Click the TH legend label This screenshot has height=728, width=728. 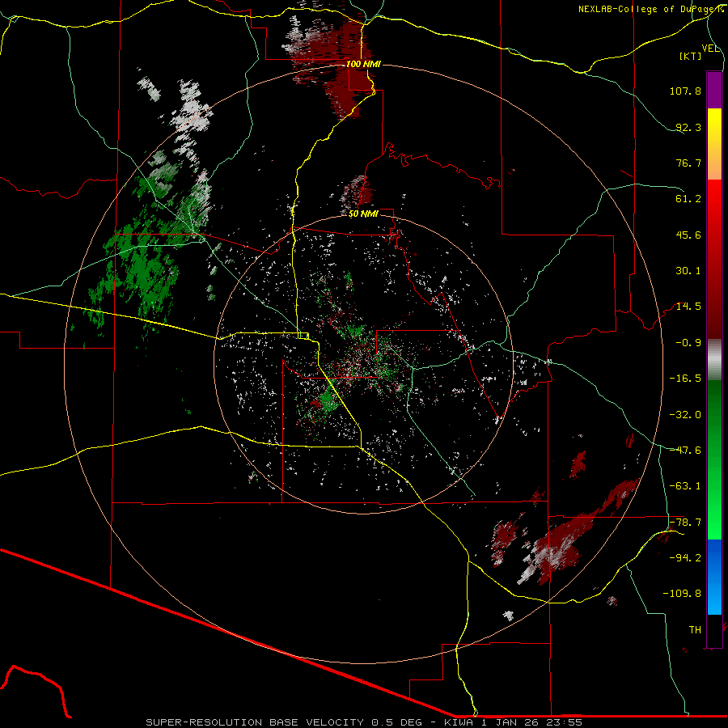(x=695, y=630)
